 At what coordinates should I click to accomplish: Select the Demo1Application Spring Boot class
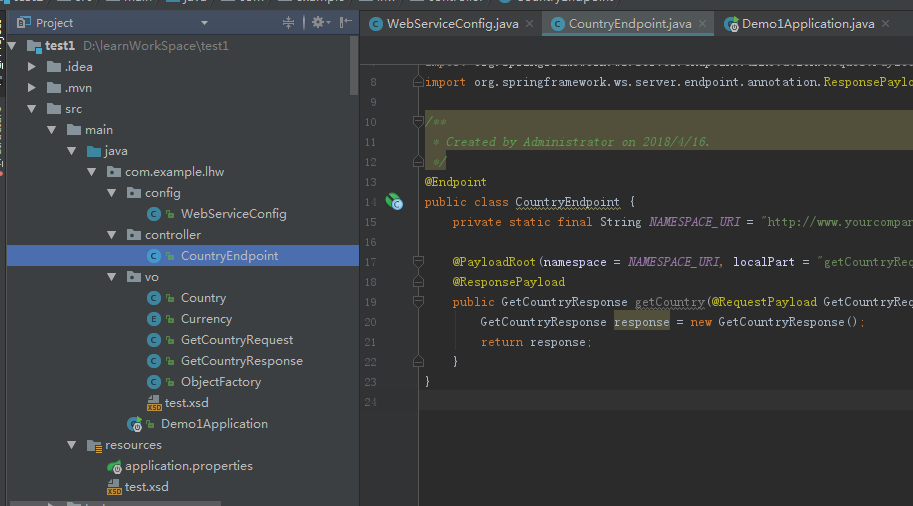214,424
